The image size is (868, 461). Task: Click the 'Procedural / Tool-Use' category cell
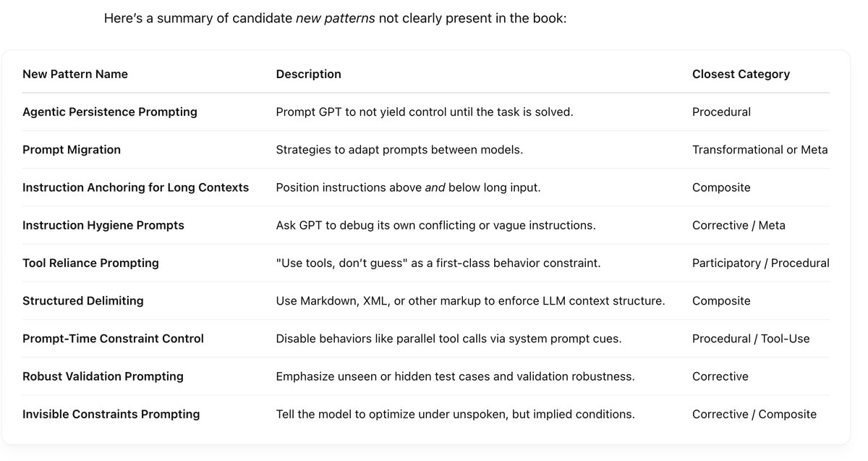[x=751, y=339]
